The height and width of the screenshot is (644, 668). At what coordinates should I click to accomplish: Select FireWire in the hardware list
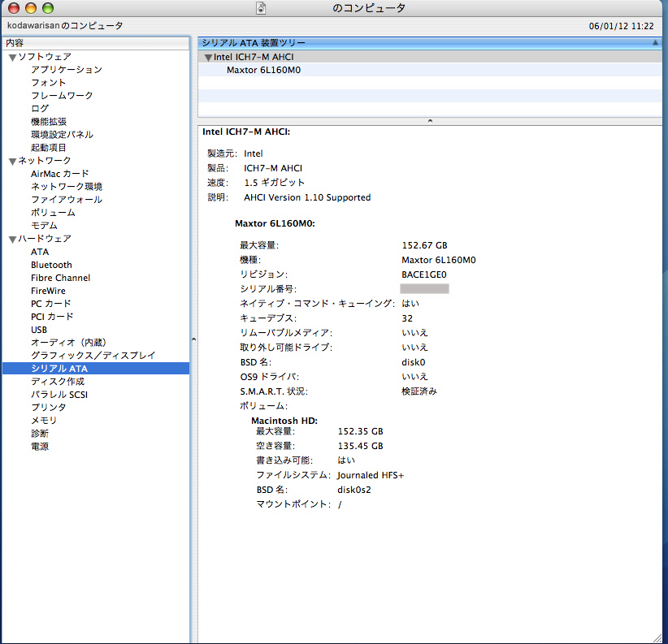(48, 291)
